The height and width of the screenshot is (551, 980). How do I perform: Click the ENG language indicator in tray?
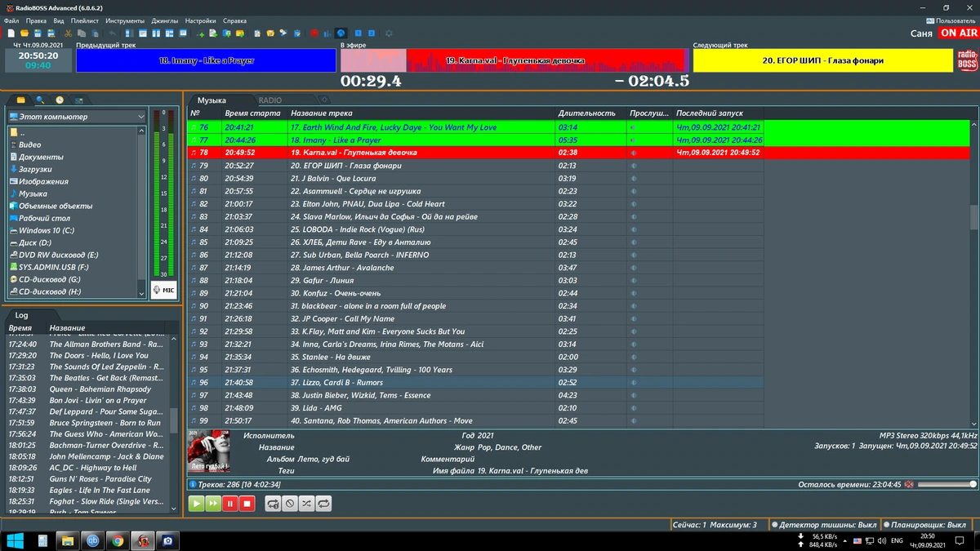[896, 540]
